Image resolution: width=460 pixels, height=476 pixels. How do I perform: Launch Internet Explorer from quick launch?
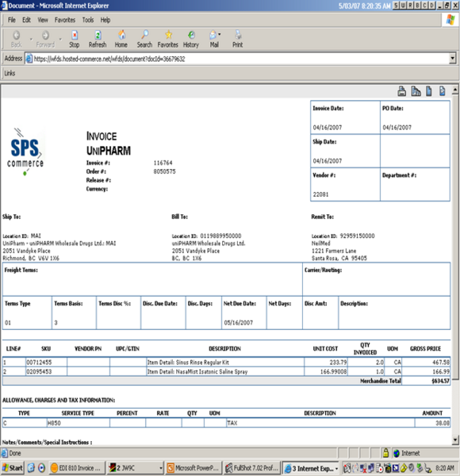coord(31,468)
